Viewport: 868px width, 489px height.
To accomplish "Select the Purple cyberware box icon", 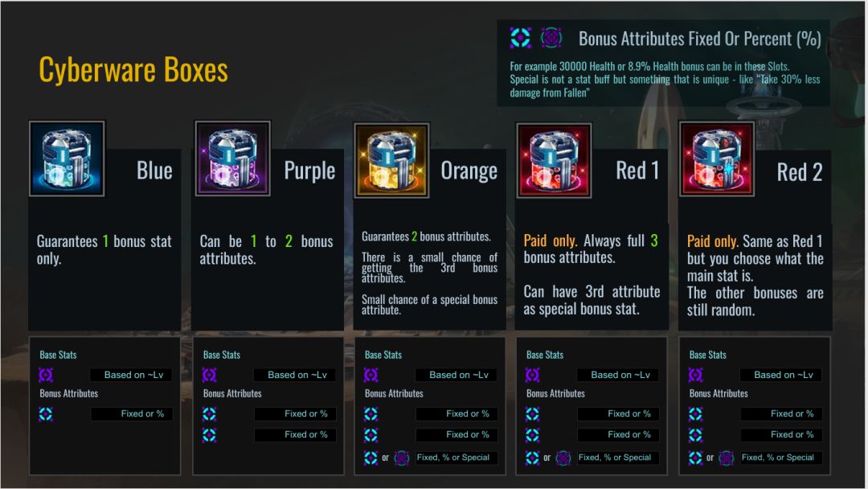I will tap(233, 159).
